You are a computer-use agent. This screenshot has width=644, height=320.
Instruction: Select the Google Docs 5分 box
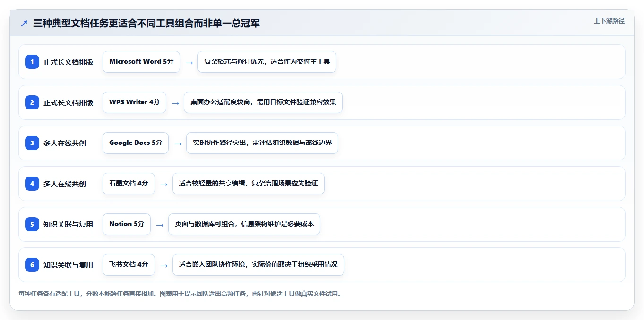pyautogui.click(x=136, y=143)
